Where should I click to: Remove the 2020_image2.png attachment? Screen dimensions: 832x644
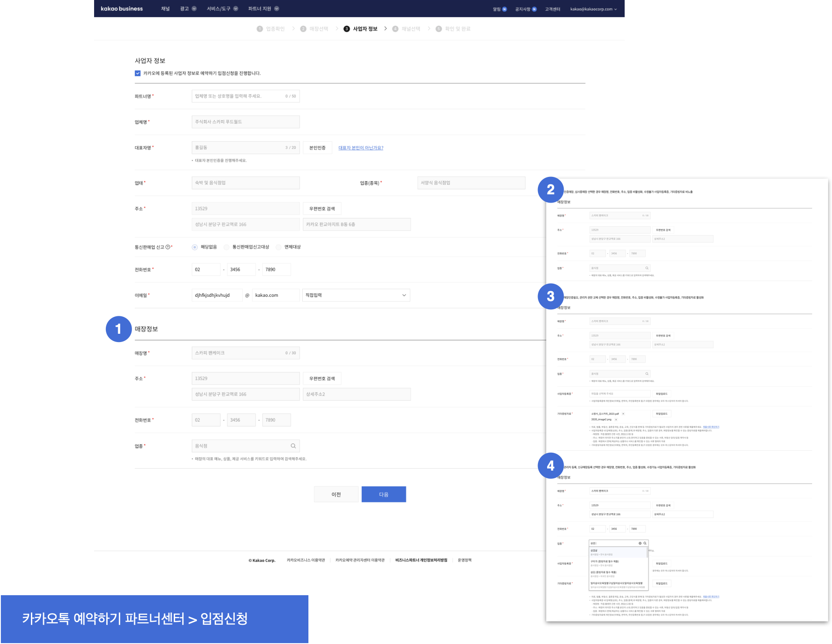[x=616, y=420]
